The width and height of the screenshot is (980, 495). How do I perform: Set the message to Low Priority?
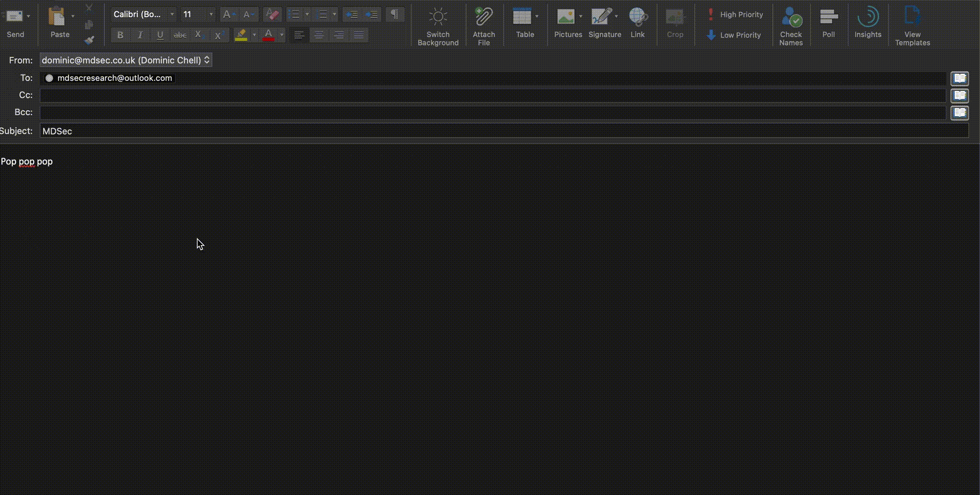pos(734,35)
